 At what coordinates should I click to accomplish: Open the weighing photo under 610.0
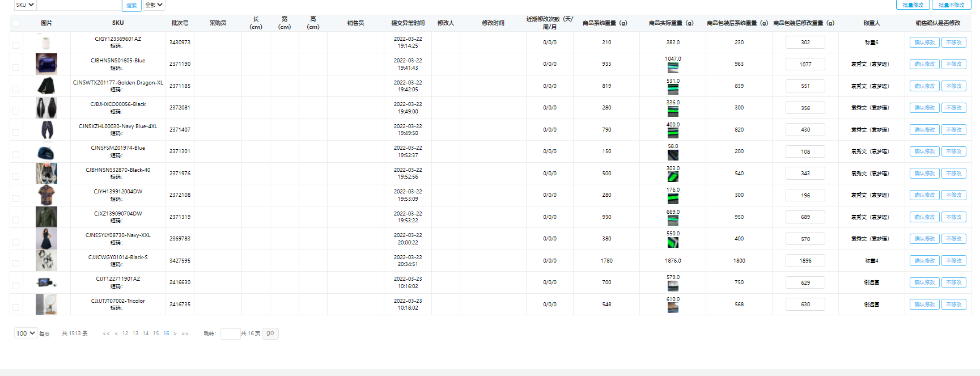(673, 308)
